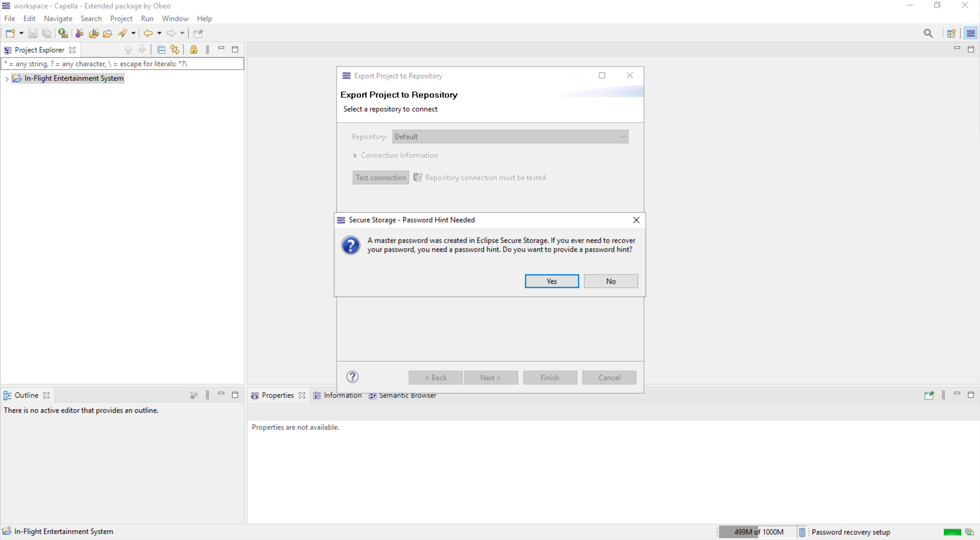The image size is (980, 540).
Task: Click the heap memory usage bar
Action: [x=758, y=532]
